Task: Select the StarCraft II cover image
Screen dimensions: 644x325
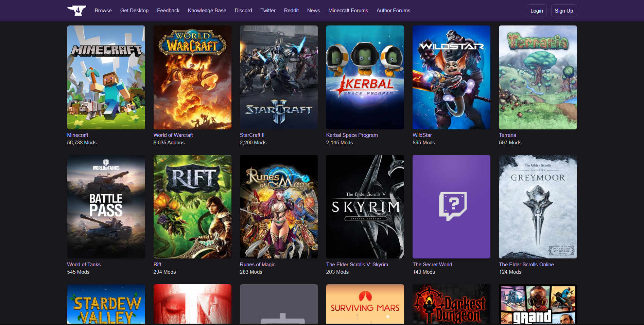Action: click(279, 77)
